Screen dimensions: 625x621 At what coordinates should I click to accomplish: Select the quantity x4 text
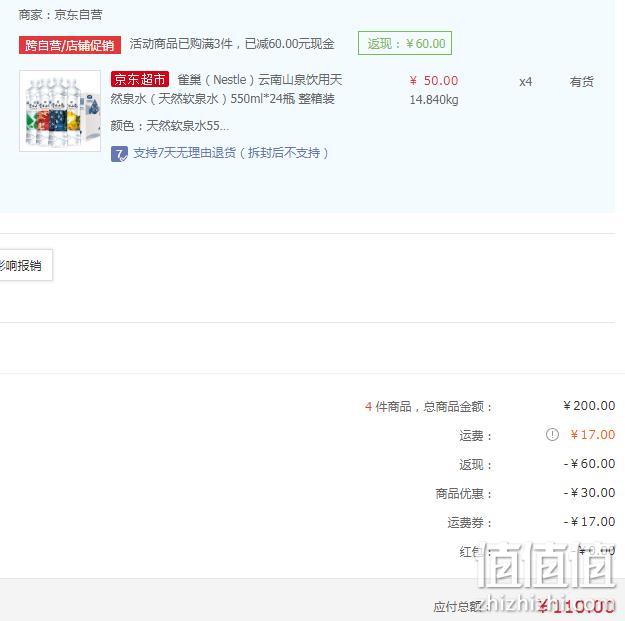(525, 82)
